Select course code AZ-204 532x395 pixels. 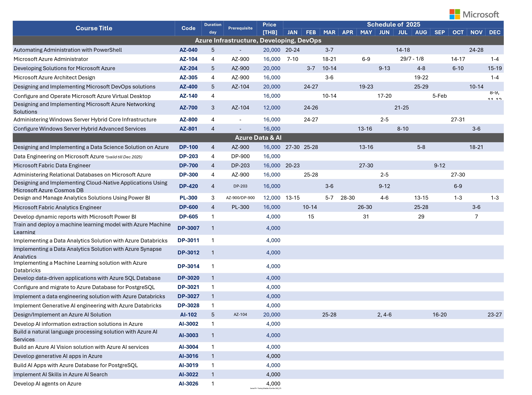[x=188, y=68]
